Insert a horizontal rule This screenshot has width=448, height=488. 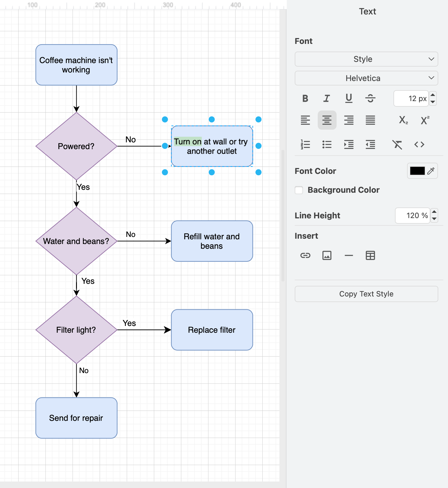(x=349, y=255)
